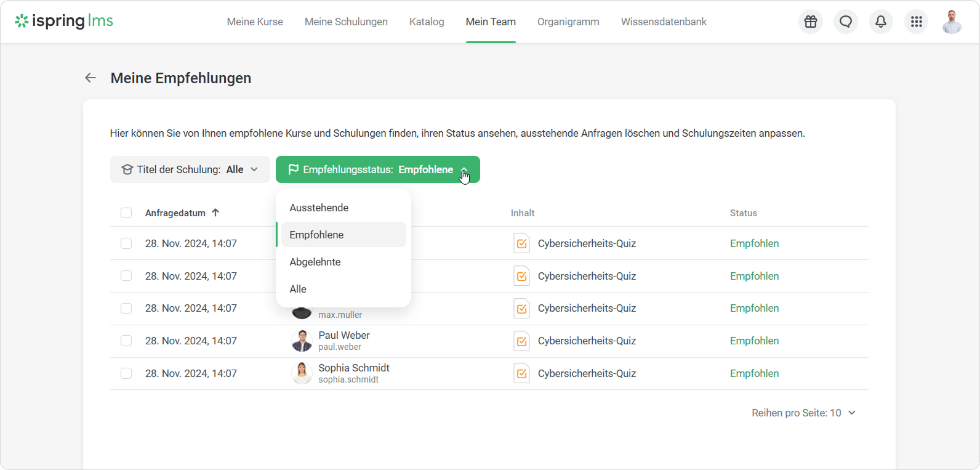
Task: Click the user profile avatar
Action: pyautogui.click(x=952, y=22)
